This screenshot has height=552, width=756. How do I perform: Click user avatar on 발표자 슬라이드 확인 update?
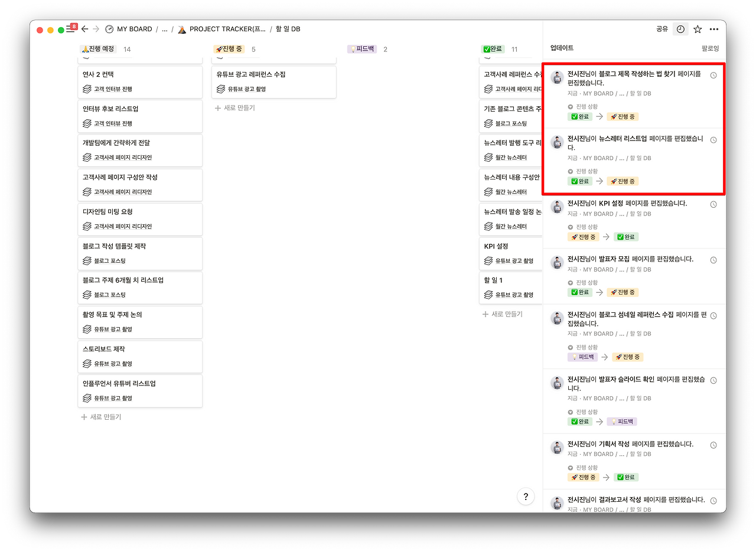coord(557,383)
